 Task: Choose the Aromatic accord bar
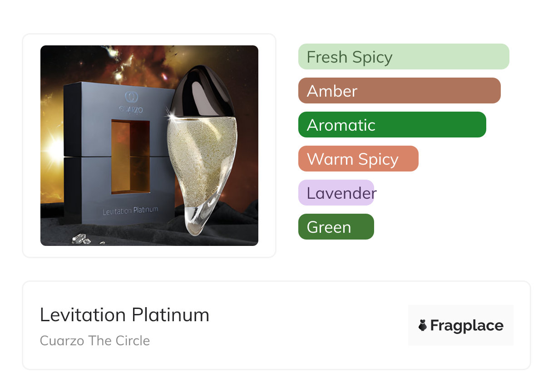(x=392, y=125)
